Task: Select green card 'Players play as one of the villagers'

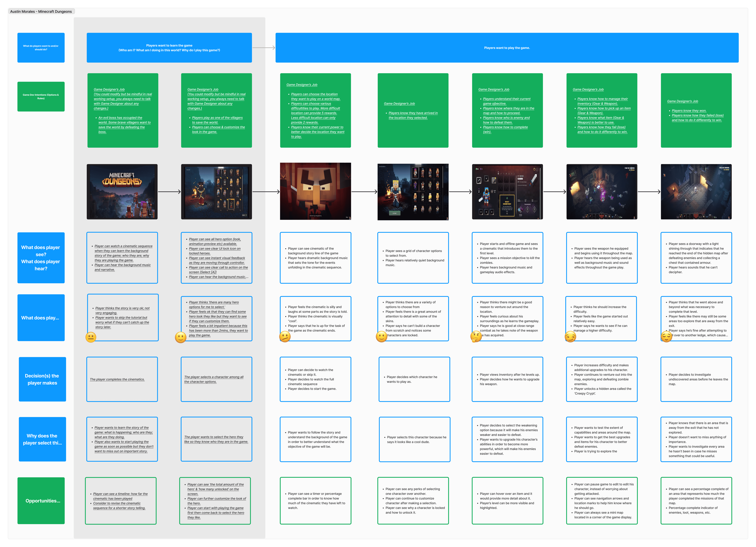Action: [216, 110]
